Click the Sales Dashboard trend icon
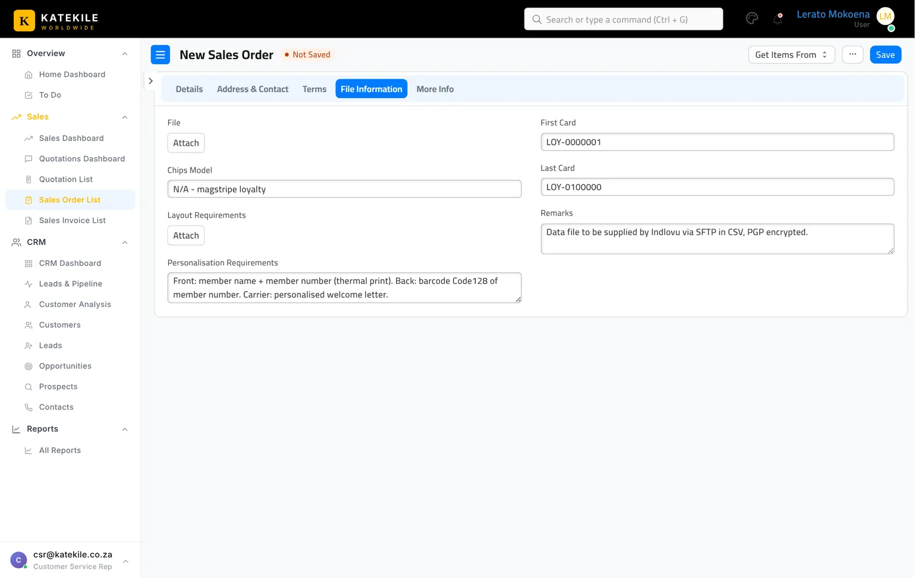 pyautogui.click(x=28, y=139)
